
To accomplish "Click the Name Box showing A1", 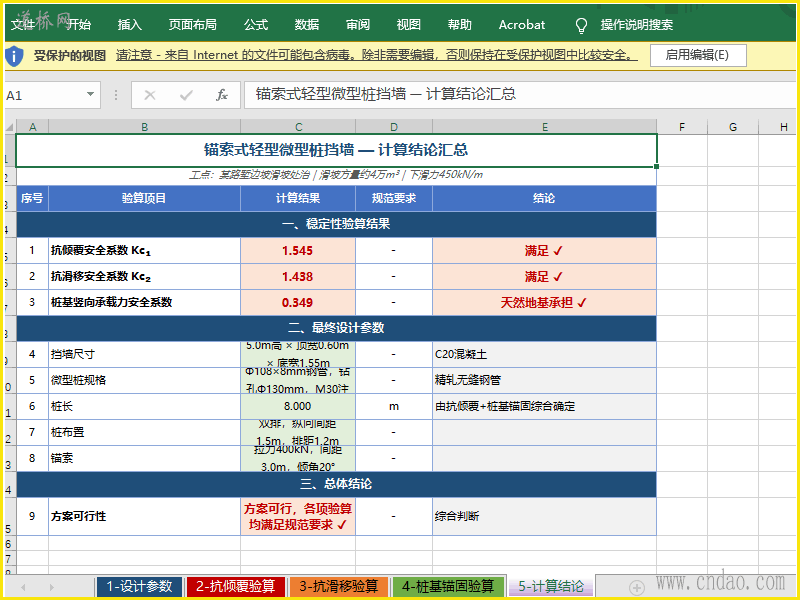I will tap(52, 95).
